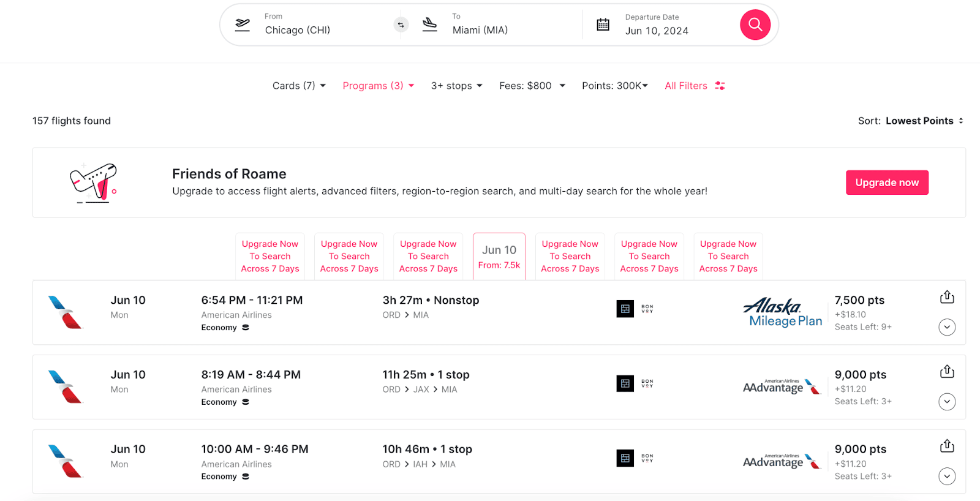The image size is (980, 501).
Task: Open the Fees: $800 dropdown
Action: tap(532, 86)
